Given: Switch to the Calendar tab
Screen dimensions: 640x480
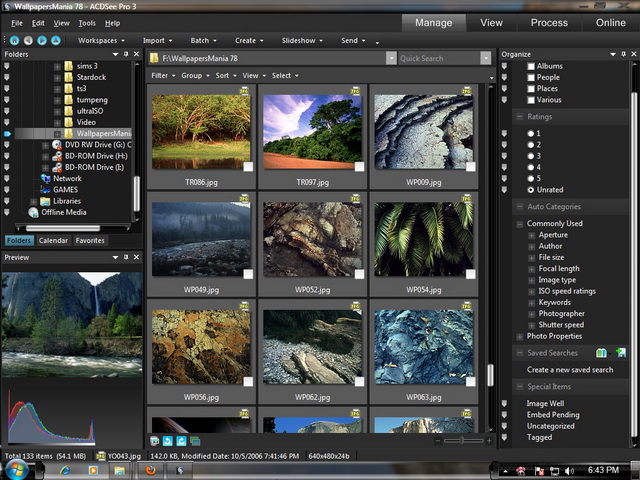Looking at the screenshot, I should 53,241.
